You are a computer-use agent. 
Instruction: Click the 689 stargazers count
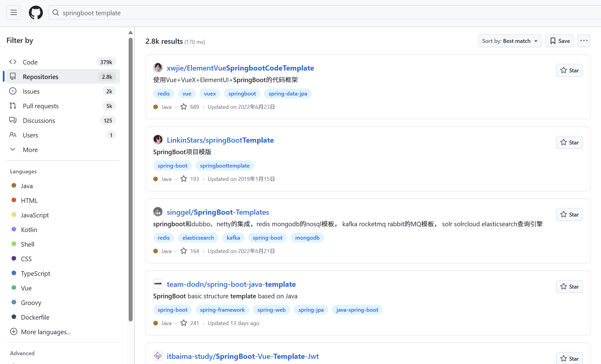pyautogui.click(x=190, y=107)
